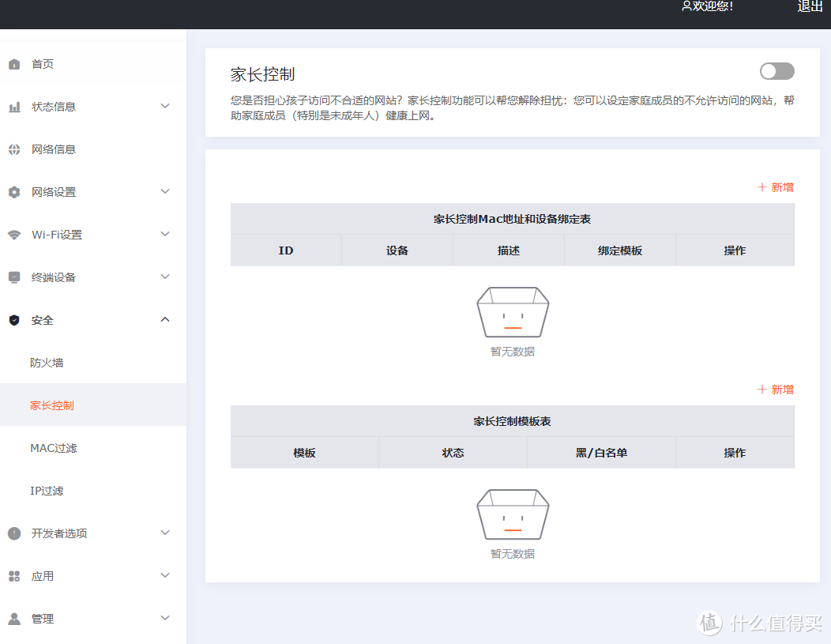The width and height of the screenshot is (831, 644).
Task: Enable the 家长控制 parental control switch
Action: 776,71
